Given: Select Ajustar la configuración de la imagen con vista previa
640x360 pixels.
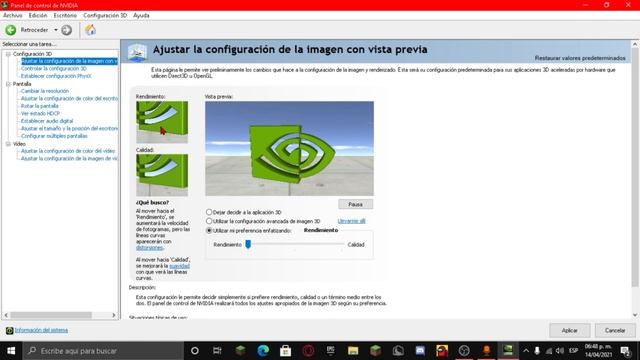Looking at the screenshot, I should 69,61.
